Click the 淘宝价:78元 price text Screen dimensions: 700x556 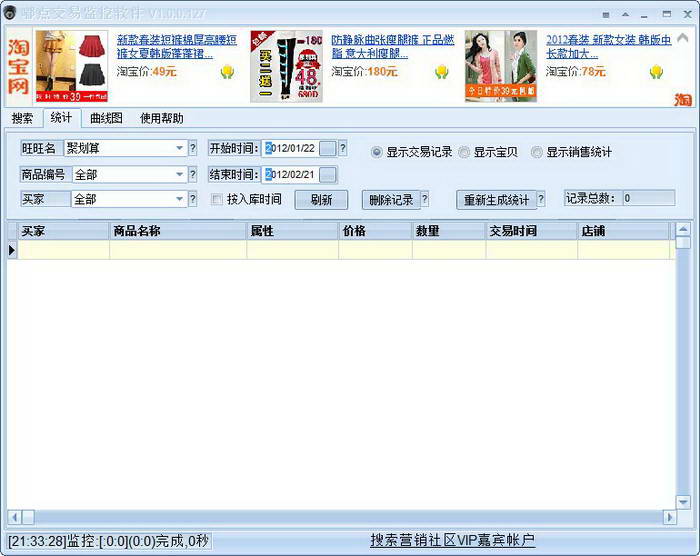pyautogui.click(x=575, y=71)
